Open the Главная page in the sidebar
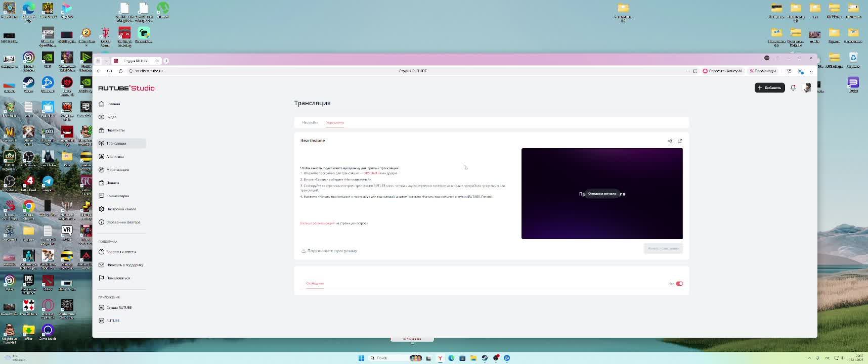This screenshot has height=364, width=868. coord(121,104)
